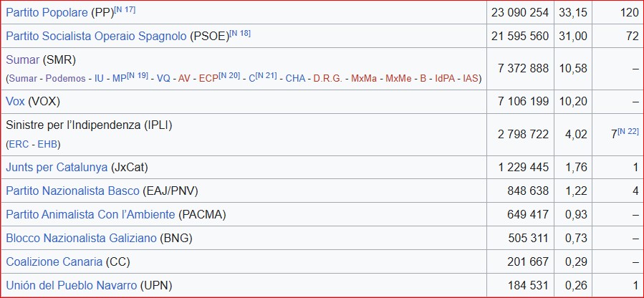Click footnote N 18 beside PSOE
This screenshot has width=644, height=298.
(239, 33)
